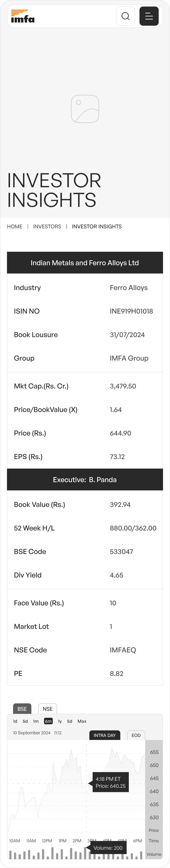Screen dimensions: 170x868
Task: Go to HOME breadcrumb link
Action: [15, 226]
